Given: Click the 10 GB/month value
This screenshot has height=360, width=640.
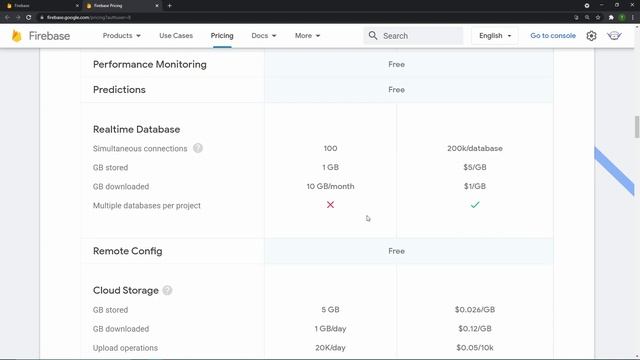Looking at the screenshot, I should pos(330,186).
